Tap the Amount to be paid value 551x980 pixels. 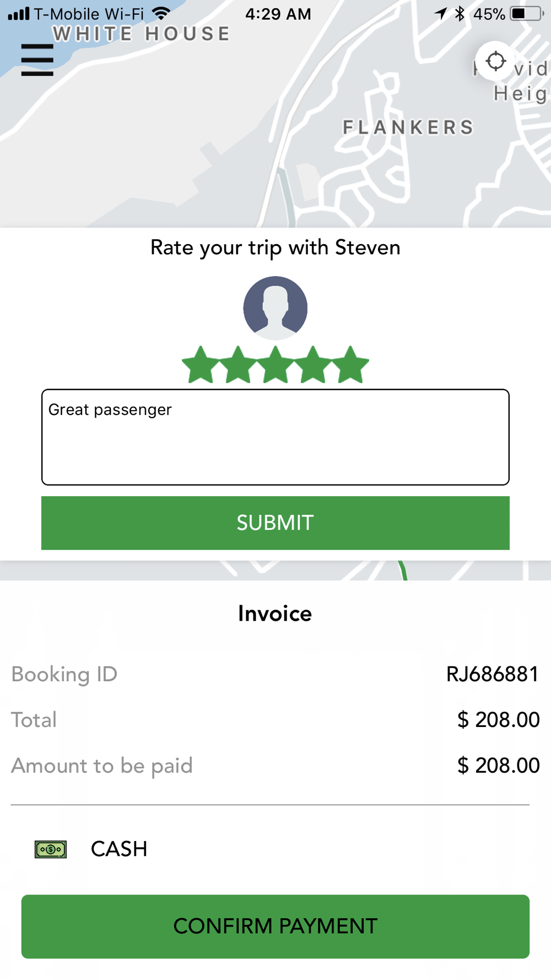498,766
